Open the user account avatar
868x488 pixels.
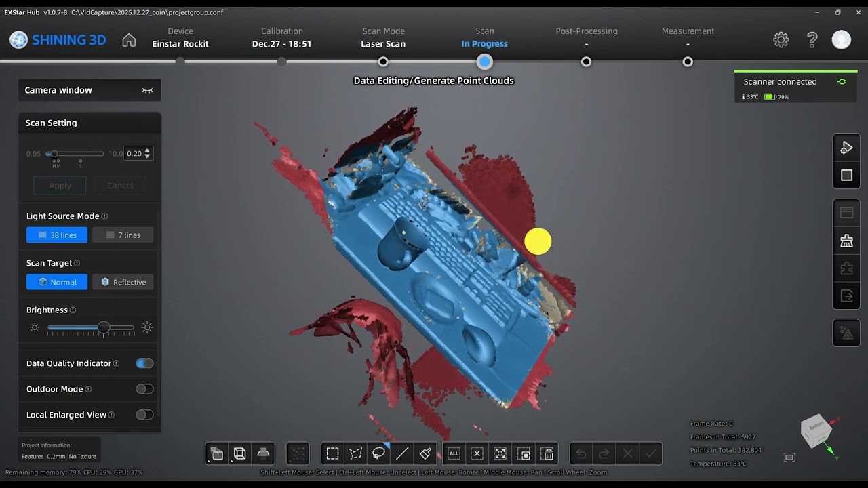point(842,39)
